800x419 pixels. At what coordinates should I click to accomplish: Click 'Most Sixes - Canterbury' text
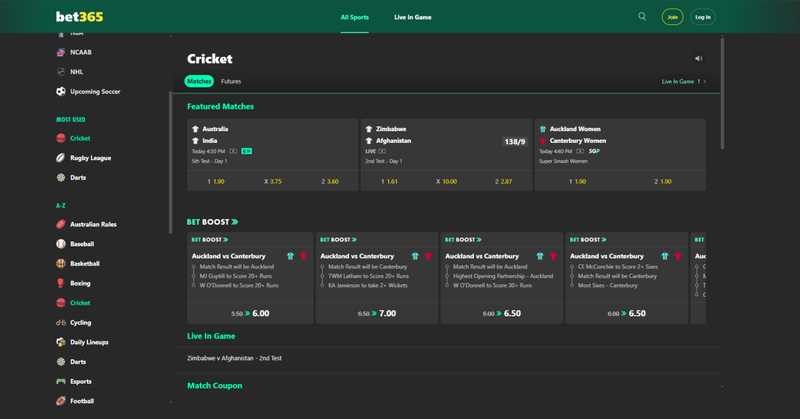click(608, 285)
